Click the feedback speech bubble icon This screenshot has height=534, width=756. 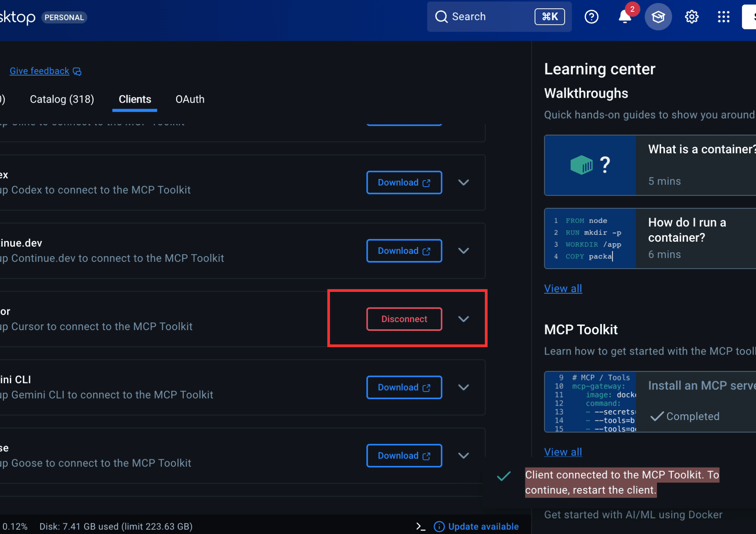77,71
